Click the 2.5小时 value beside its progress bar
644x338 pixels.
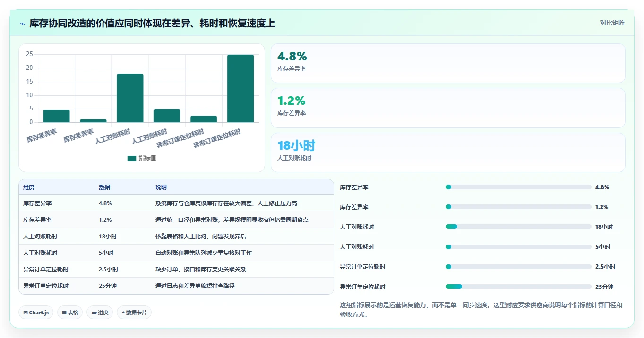[605, 267]
